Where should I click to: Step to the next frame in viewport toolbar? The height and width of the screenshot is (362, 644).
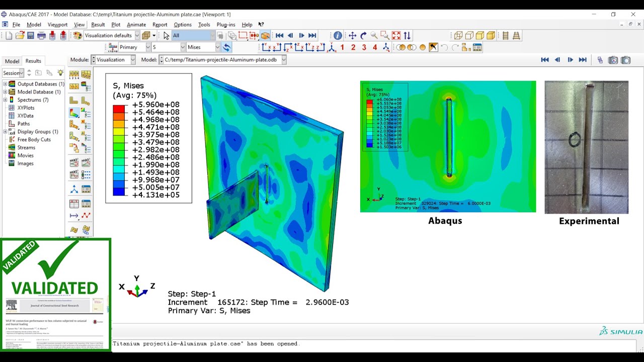click(x=570, y=60)
